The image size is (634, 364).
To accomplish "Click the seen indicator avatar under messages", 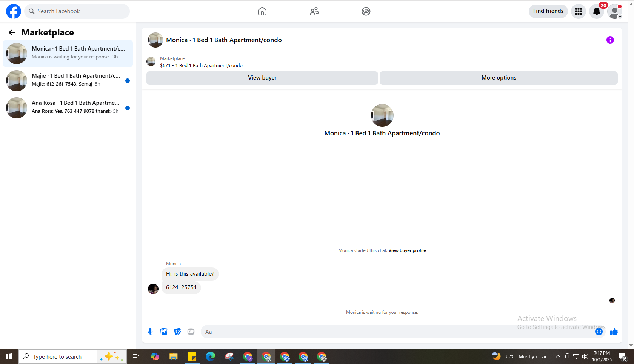I will click(x=612, y=301).
